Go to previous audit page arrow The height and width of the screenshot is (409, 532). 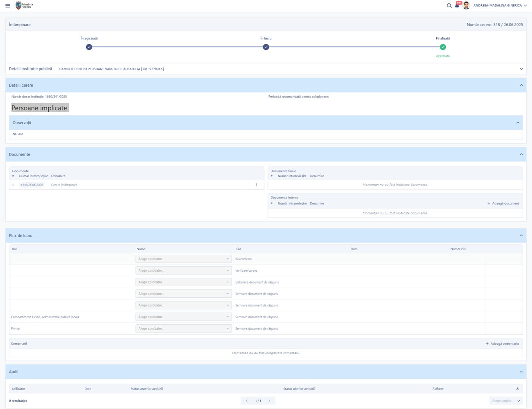pyautogui.click(x=247, y=401)
